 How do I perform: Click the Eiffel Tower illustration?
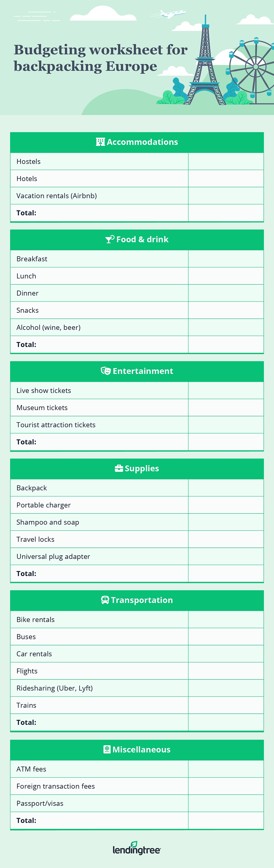pos(205,67)
